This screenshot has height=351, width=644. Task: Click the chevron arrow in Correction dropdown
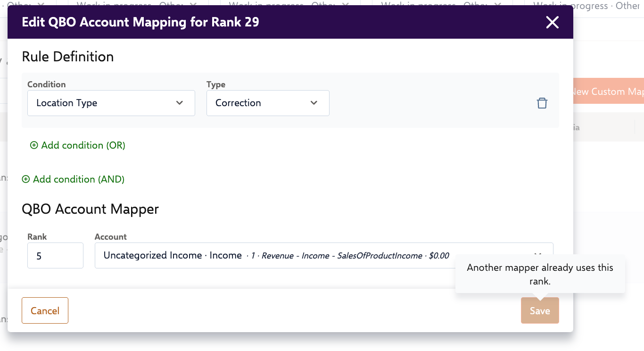point(314,103)
